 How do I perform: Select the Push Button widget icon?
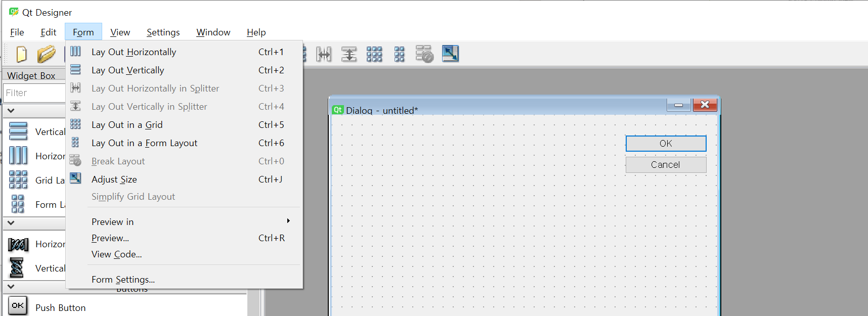[18, 306]
